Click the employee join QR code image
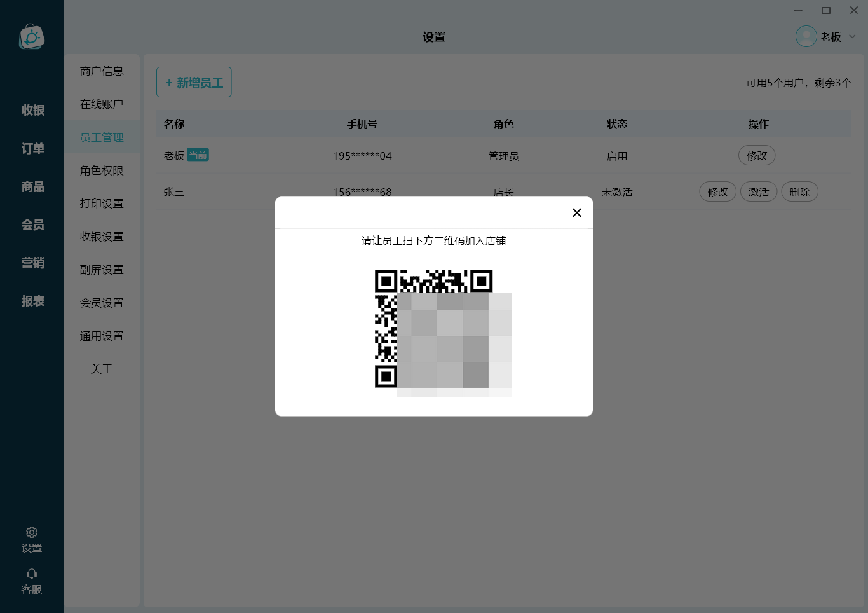The image size is (868, 613). [x=443, y=333]
